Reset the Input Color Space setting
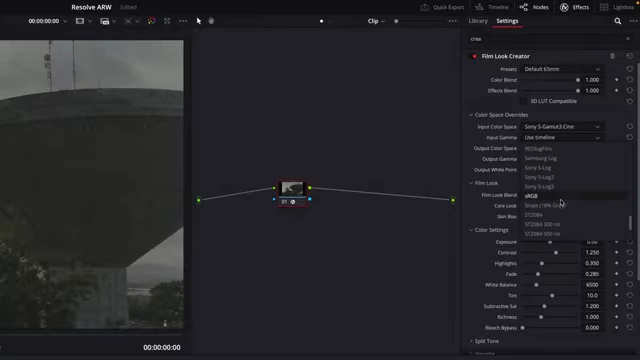 tap(629, 127)
